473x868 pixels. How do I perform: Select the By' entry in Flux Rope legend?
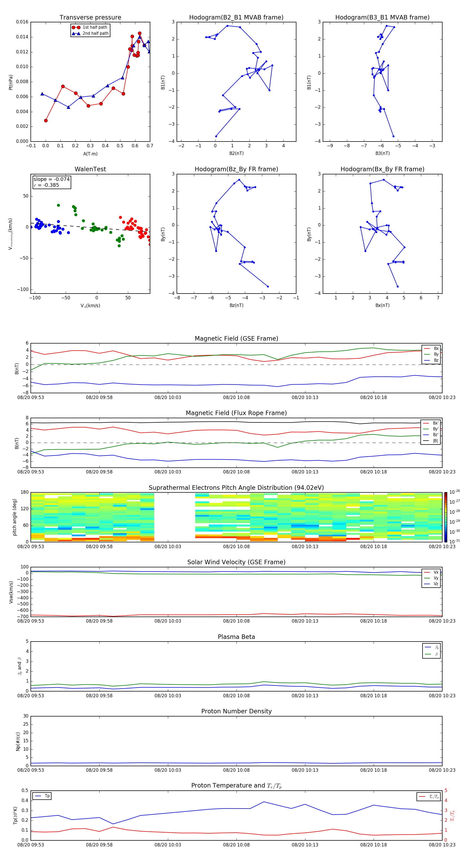tap(431, 429)
